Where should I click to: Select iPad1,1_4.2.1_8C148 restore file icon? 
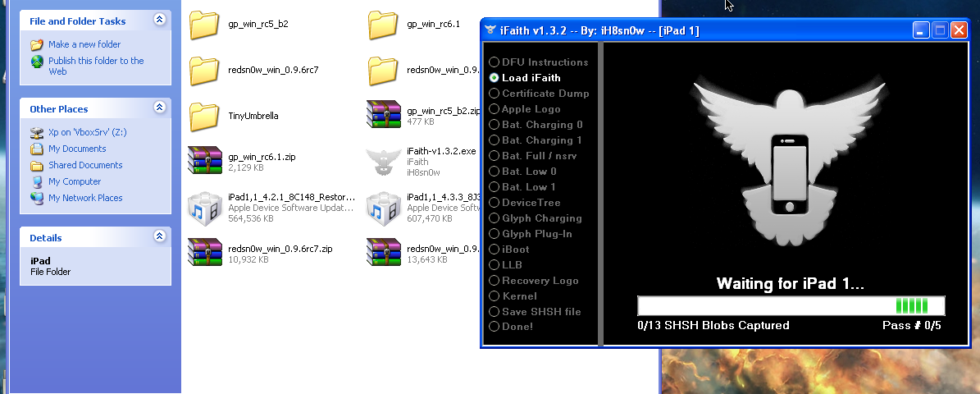click(205, 208)
